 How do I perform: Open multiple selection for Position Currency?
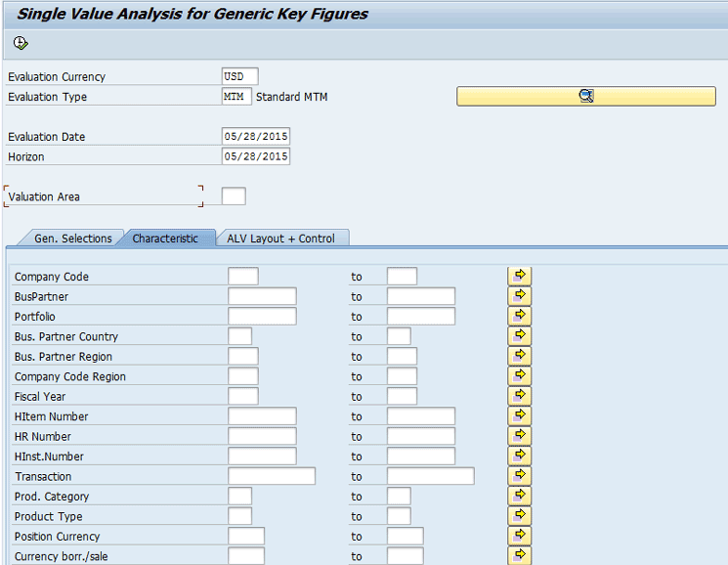coord(520,536)
